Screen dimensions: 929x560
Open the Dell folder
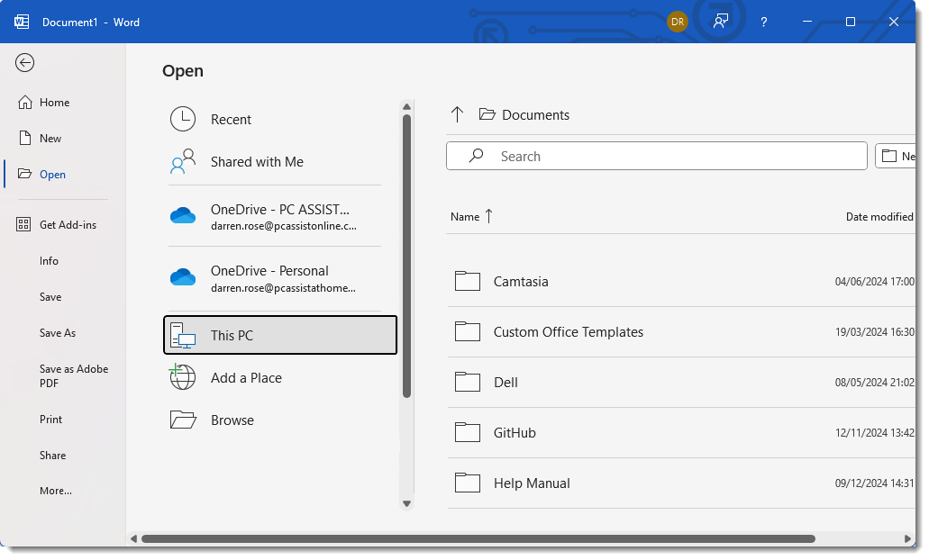[x=681, y=383]
